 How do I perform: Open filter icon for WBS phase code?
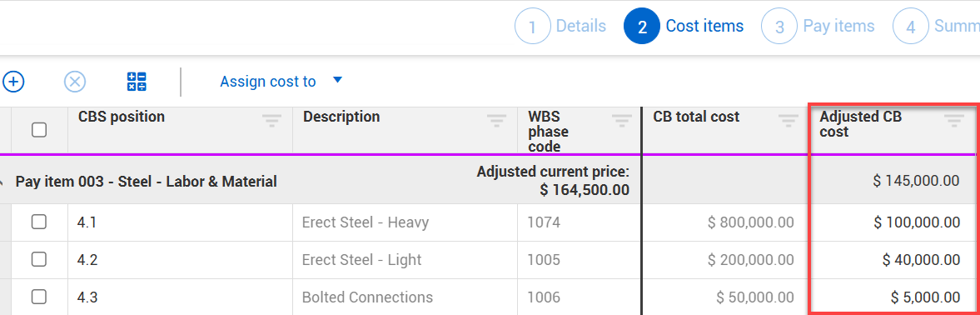click(622, 121)
